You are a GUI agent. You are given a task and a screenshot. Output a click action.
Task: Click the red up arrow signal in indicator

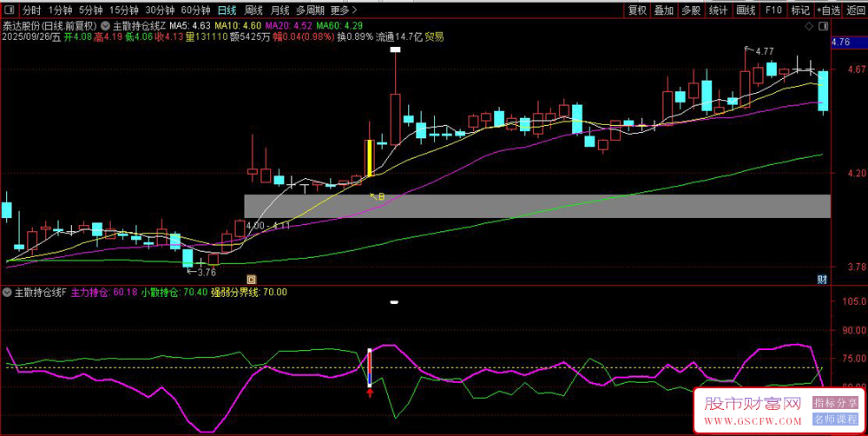[x=370, y=393]
